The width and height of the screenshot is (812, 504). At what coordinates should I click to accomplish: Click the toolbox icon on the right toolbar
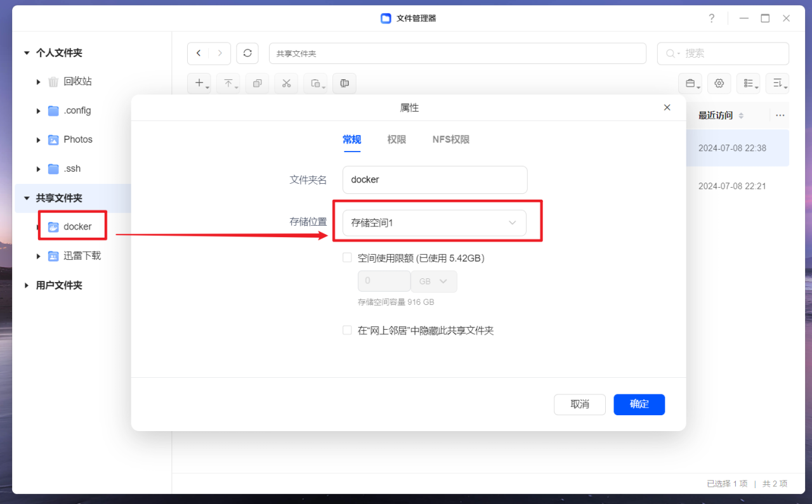coord(691,83)
